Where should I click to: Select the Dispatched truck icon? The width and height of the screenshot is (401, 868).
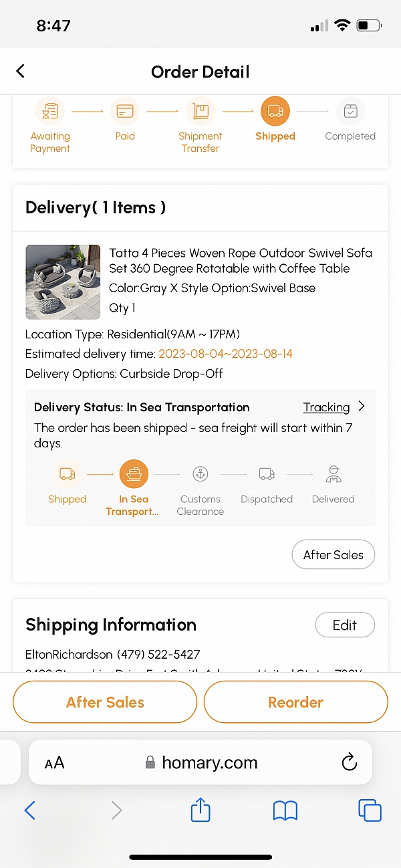click(267, 473)
